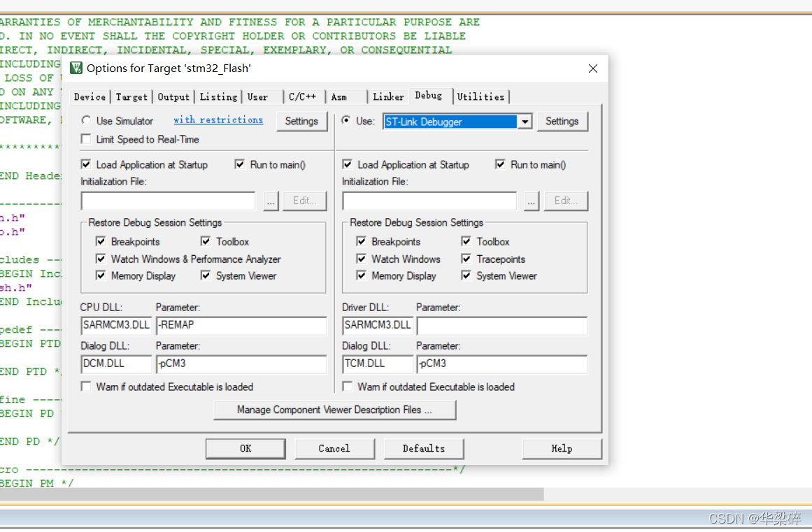
Task: Enable Limit Speed to Real-Time
Action: 86,139
